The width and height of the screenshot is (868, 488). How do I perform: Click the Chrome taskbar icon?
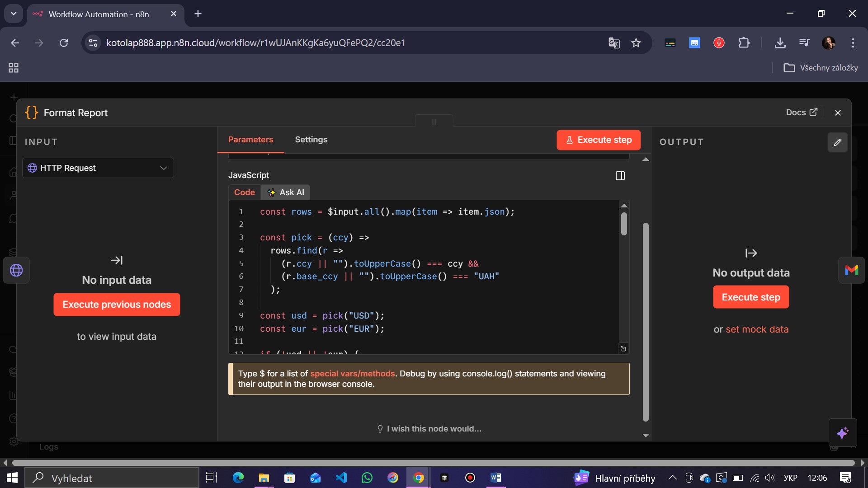pyautogui.click(x=419, y=478)
